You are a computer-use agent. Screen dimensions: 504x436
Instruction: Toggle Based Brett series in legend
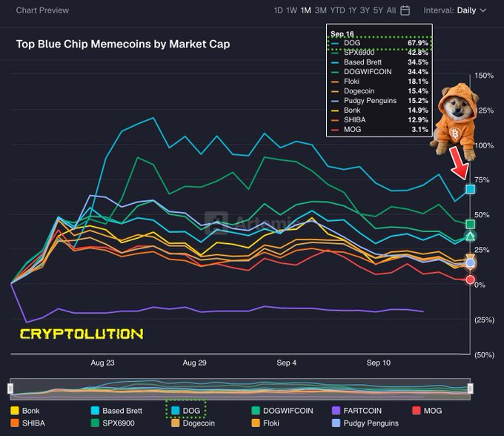[116, 411]
